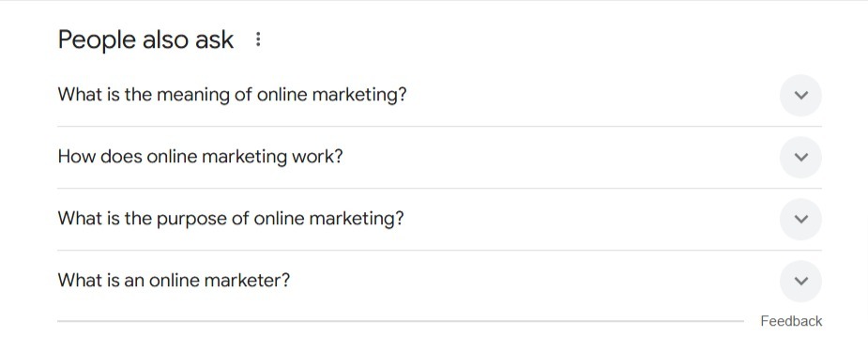Tap the gray circle button on the second question row

pyautogui.click(x=800, y=157)
